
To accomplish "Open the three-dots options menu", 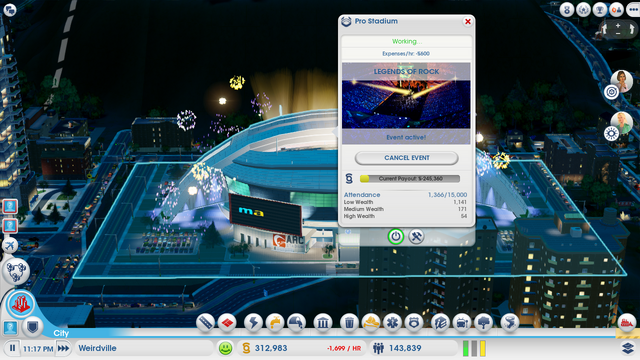I will click(x=633, y=9).
